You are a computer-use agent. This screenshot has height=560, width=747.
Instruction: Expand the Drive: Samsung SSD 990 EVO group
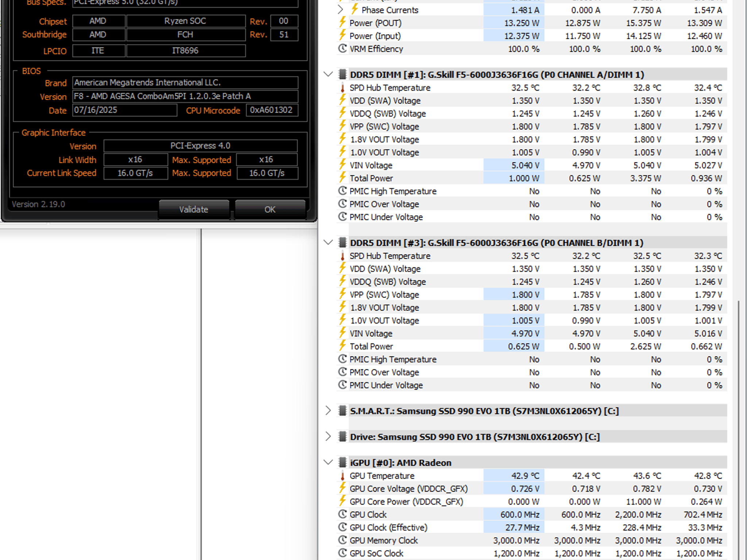click(x=328, y=436)
